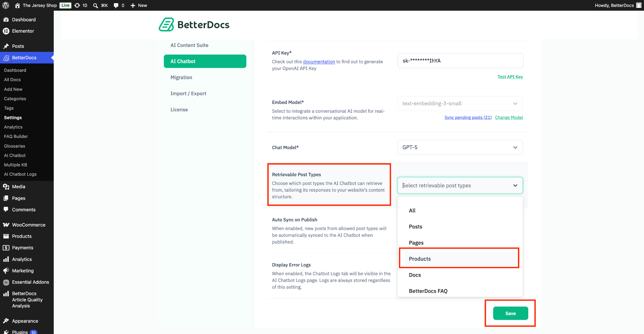Choose Docs in post types list
The width and height of the screenshot is (644, 334).
(460, 275)
